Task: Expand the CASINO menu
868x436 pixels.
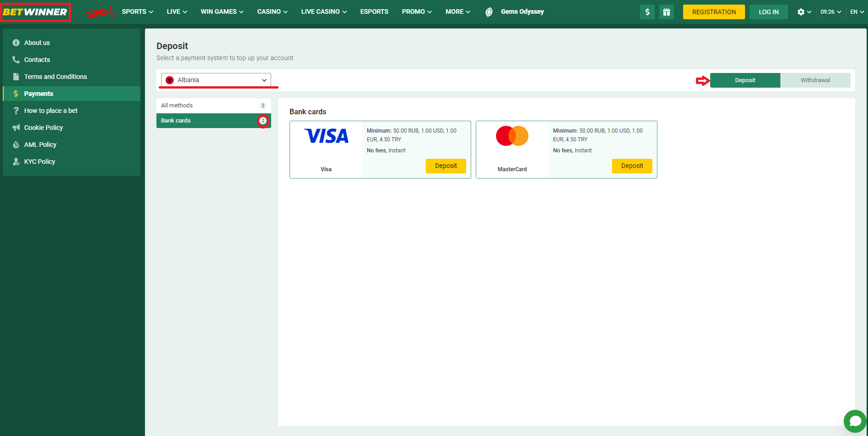Action: pos(272,12)
